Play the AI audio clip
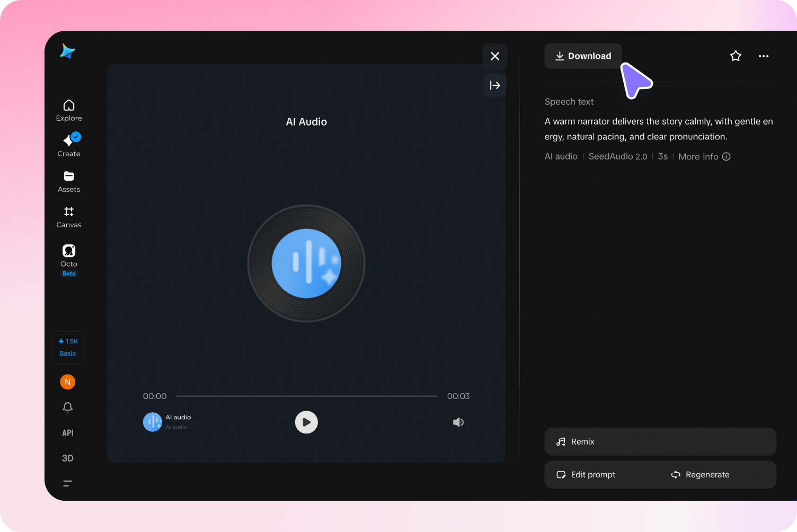This screenshot has height=532, width=797. pyautogui.click(x=306, y=422)
